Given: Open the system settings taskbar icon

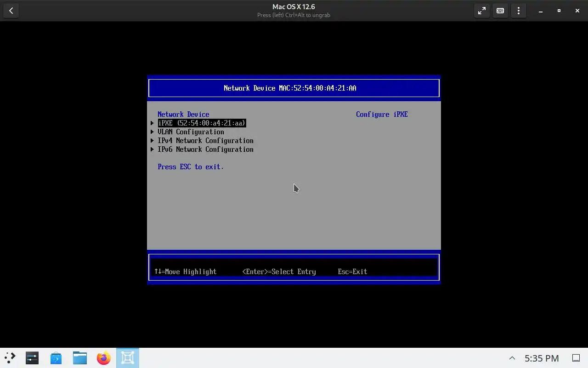Looking at the screenshot, I should click(32, 358).
